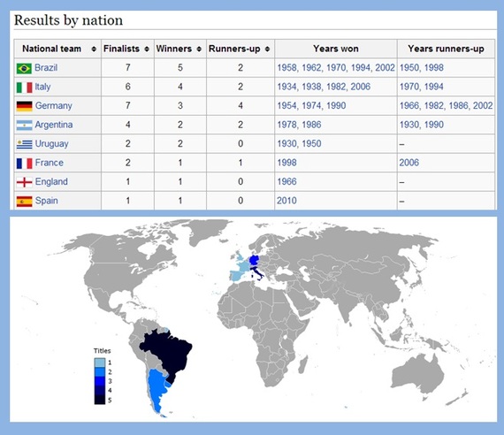Screen dimensions: 504x435
Task: Open the Uruguay team link
Action: [51, 144]
